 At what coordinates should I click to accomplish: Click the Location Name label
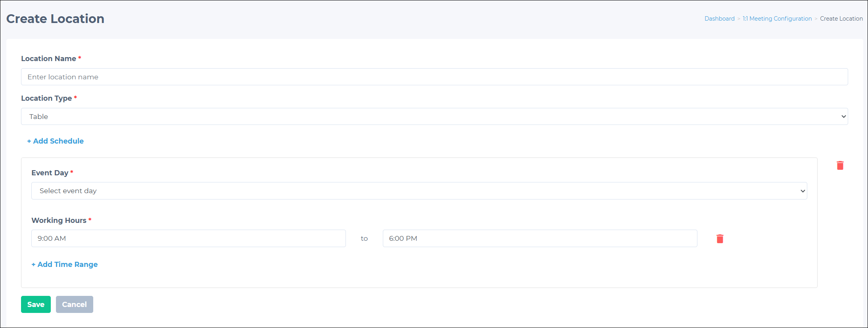pos(48,59)
